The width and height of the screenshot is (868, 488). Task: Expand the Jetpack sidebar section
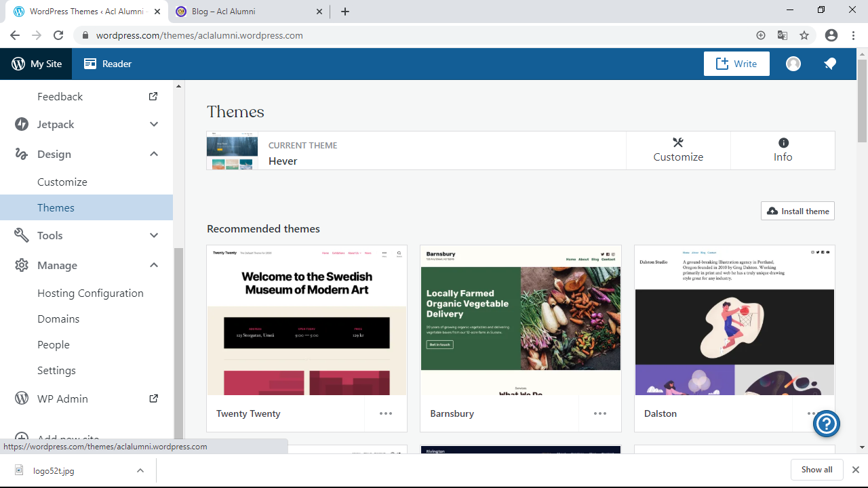tap(154, 124)
